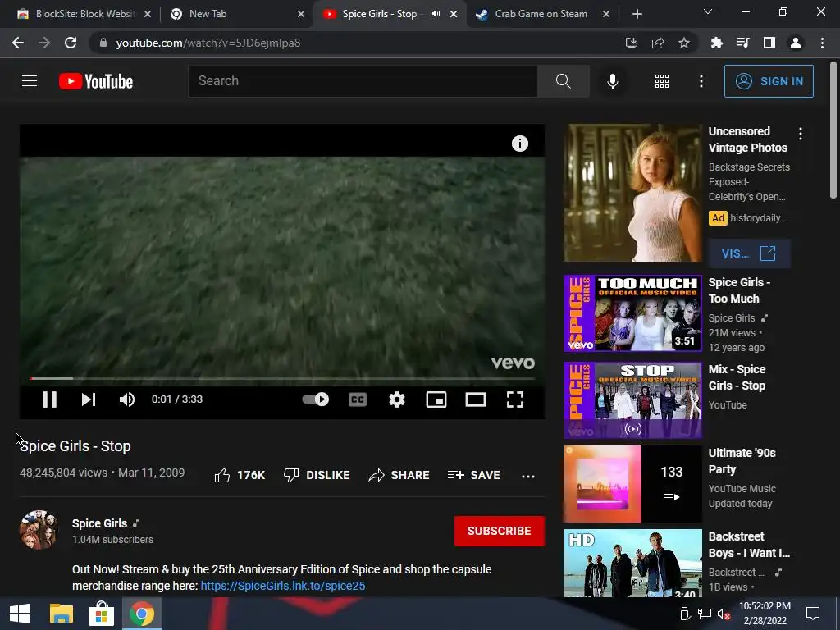Open the Spice Girls - Too Much title
Viewport: 840px width, 630px height.
[739, 290]
